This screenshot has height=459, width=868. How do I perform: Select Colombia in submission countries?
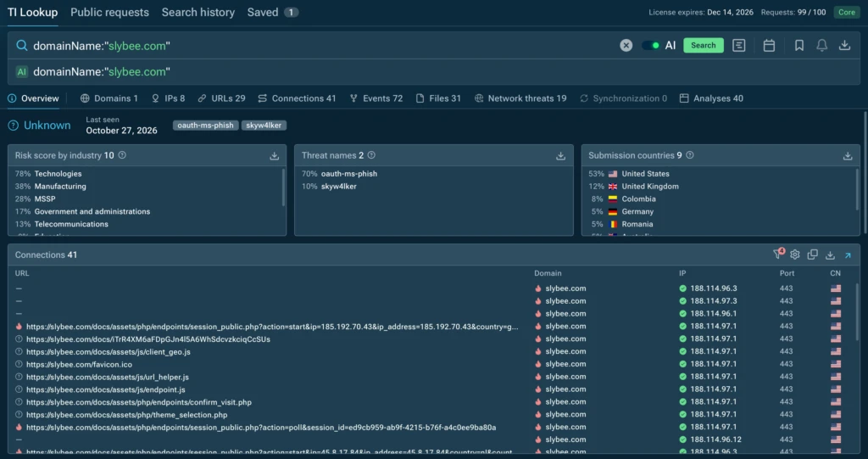point(638,199)
